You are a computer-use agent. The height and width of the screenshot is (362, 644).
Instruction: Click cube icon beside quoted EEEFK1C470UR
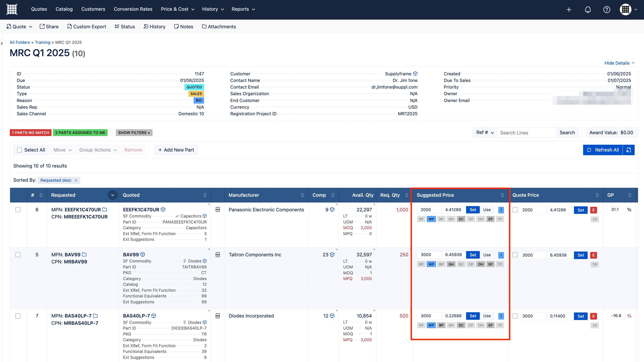163,209
